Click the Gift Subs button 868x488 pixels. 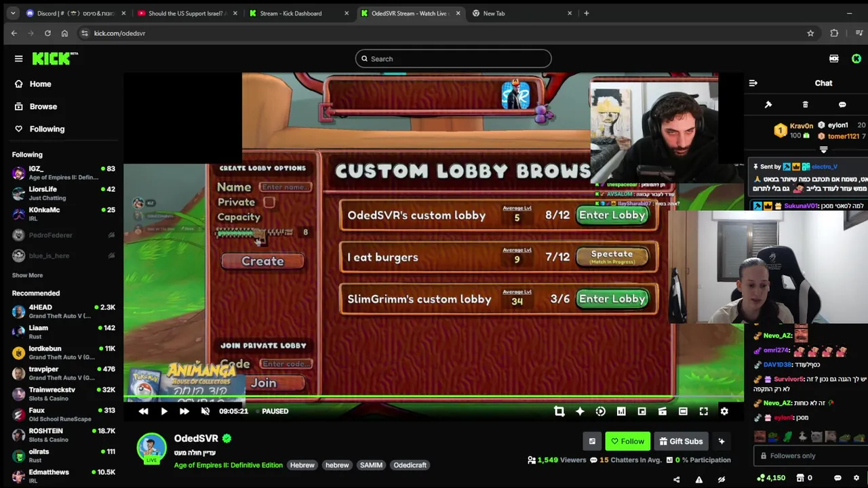coord(681,441)
